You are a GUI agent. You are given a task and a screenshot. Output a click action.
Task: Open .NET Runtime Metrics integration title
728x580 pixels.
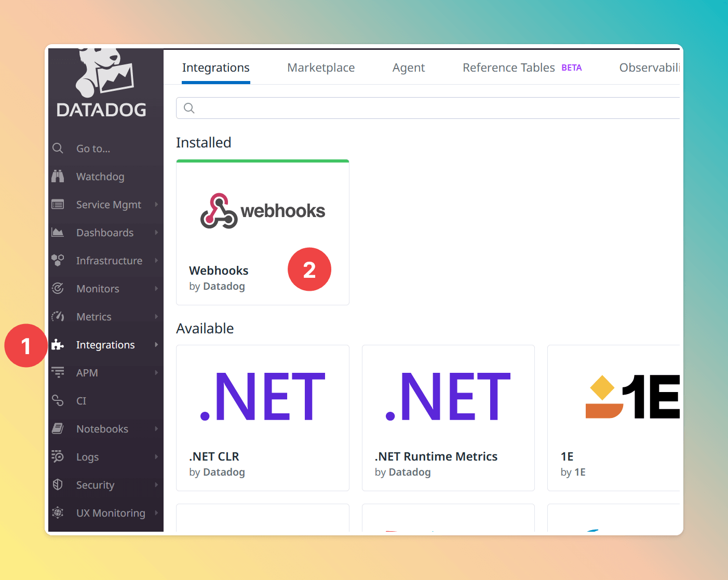pos(436,456)
